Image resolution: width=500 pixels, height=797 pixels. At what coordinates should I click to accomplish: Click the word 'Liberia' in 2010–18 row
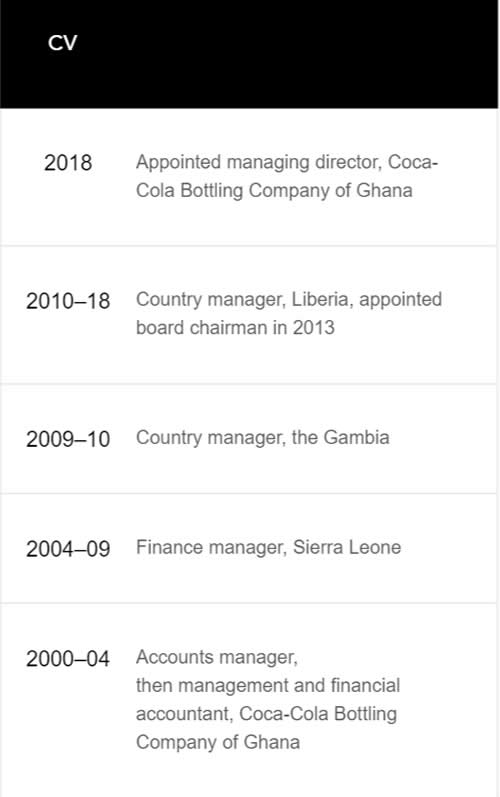tap(321, 299)
